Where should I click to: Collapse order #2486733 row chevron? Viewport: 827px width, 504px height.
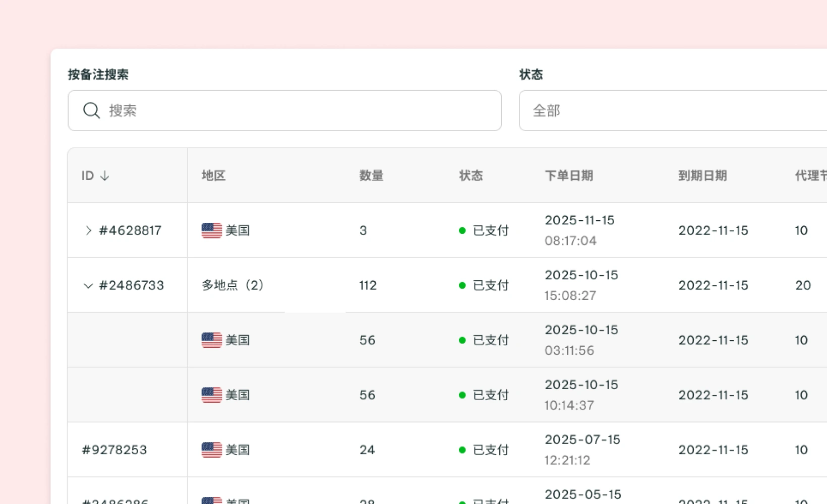pyautogui.click(x=88, y=286)
